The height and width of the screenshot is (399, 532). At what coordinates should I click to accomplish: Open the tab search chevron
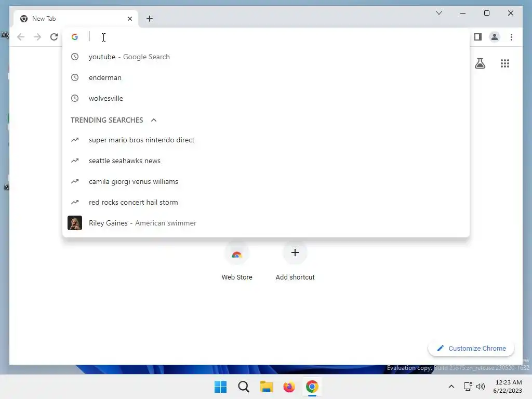pyautogui.click(x=438, y=13)
